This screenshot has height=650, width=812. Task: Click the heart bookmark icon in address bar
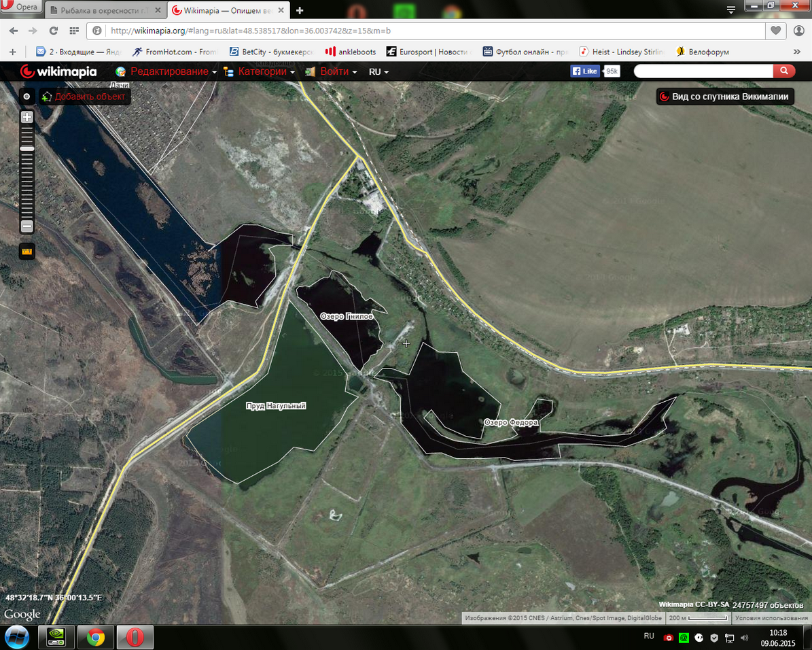point(775,31)
